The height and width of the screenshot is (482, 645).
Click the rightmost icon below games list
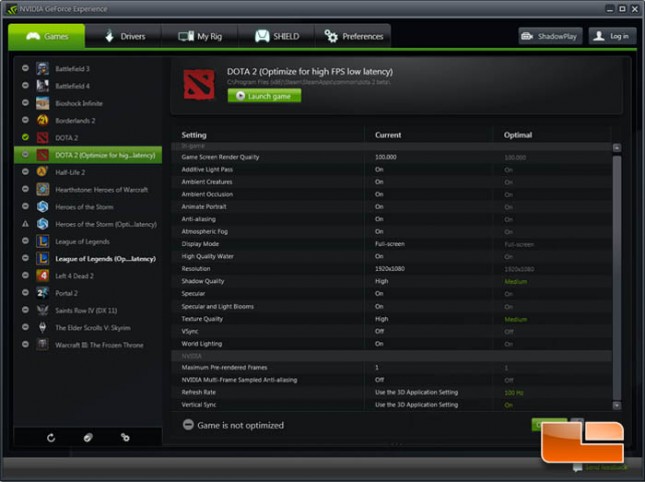pos(125,438)
